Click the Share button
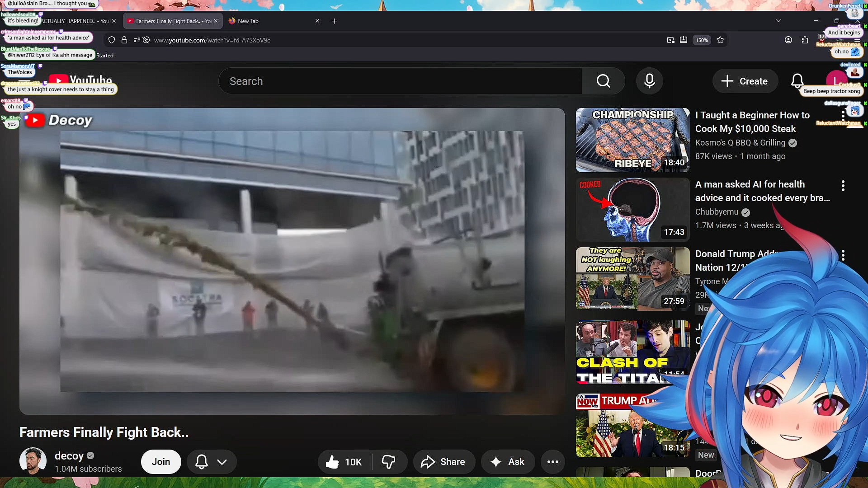Screen dimensions: 868x488 pyautogui.click(x=443, y=462)
